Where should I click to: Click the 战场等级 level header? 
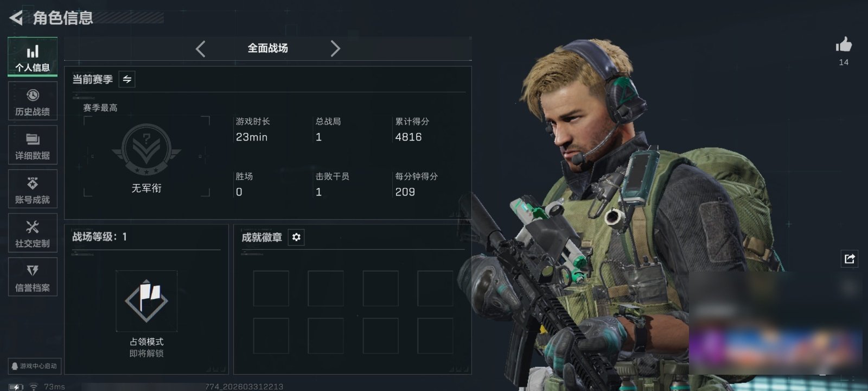click(100, 237)
